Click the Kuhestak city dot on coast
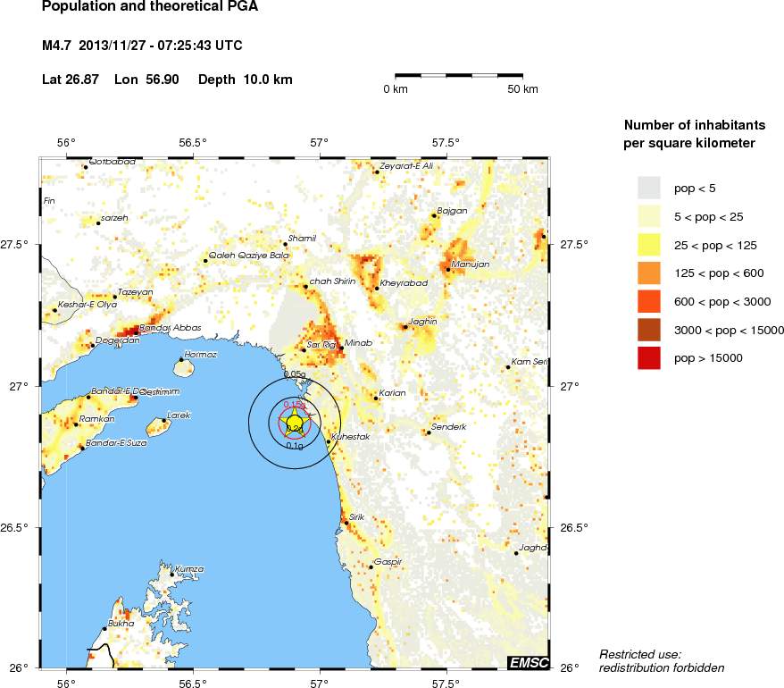 (x=329, y=441)
